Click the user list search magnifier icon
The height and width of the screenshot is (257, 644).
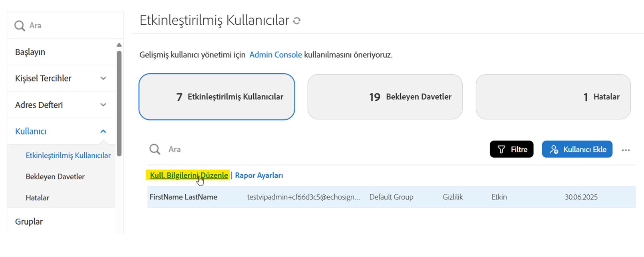155,150
